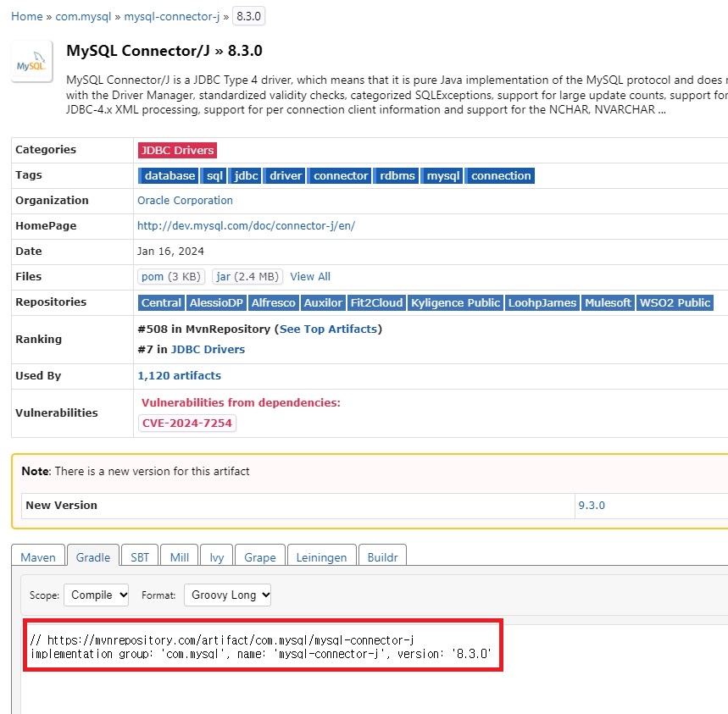This screenshot has height=714, width=728.
Task: Switch to the Maven tab
Action: coord(38,556)
